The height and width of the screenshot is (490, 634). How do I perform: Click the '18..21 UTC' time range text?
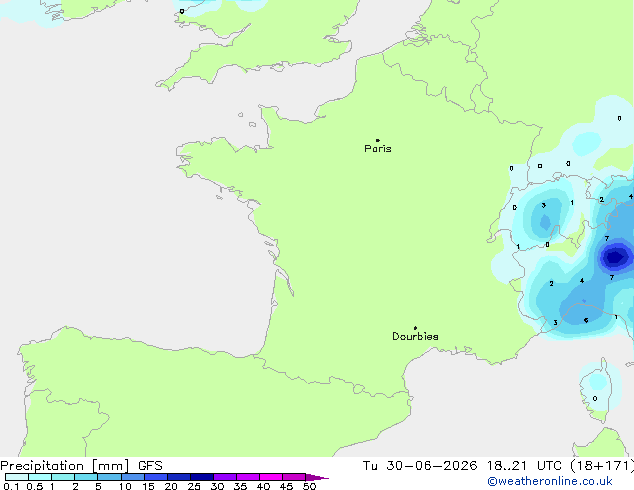524,466
